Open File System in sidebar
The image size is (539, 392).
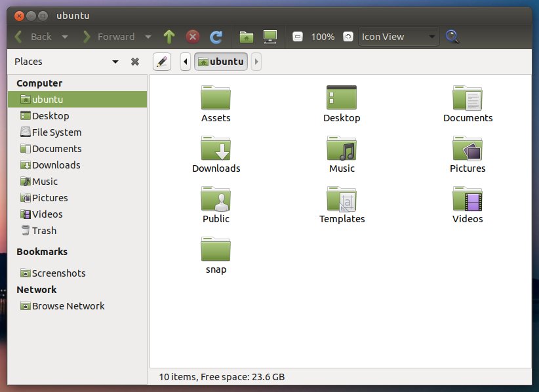[x=77, y=132]
